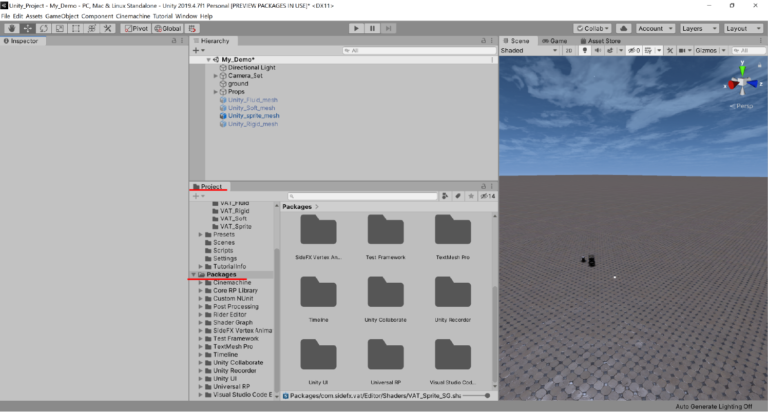Open scene effects dropdown arrow
Viewport: 768px width, 412px height.
pos(621,50)
